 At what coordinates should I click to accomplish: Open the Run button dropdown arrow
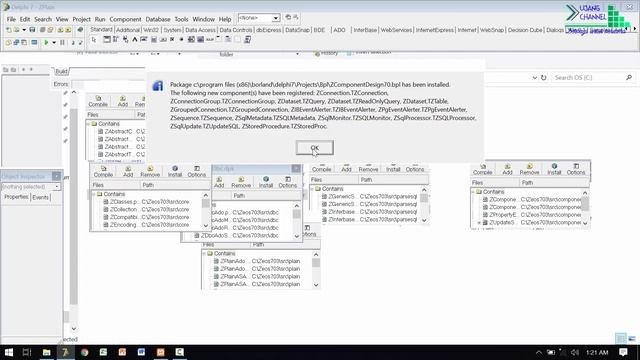(x=53, y=42)
